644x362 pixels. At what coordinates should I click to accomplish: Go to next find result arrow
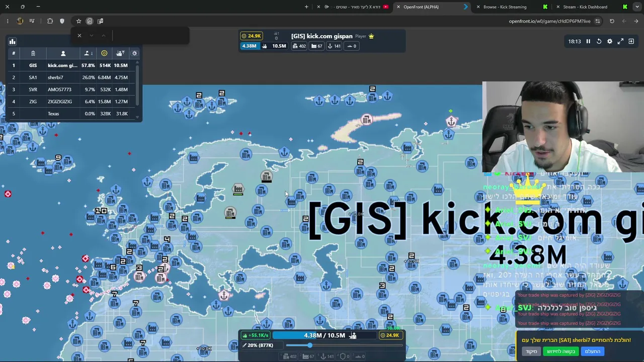click(x=91, y=36)
